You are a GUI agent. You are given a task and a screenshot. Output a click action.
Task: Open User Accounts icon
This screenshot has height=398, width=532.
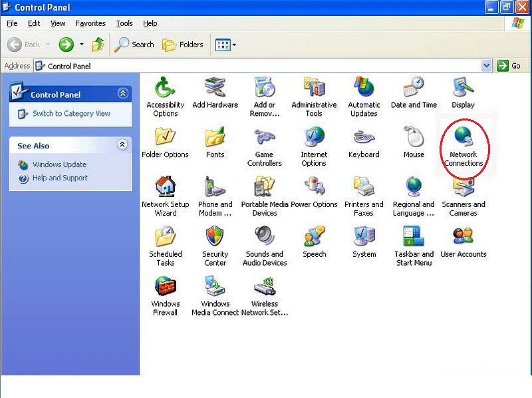[463, 237]
